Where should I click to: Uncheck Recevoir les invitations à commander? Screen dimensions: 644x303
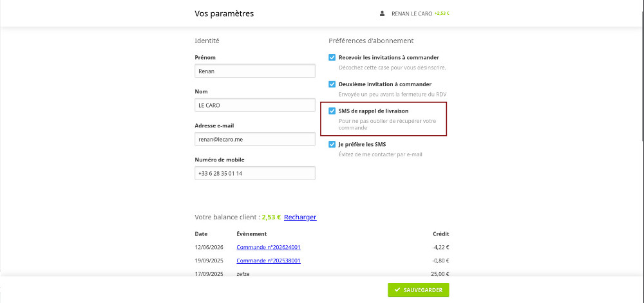pyautogui.click(x=332, y=57)
